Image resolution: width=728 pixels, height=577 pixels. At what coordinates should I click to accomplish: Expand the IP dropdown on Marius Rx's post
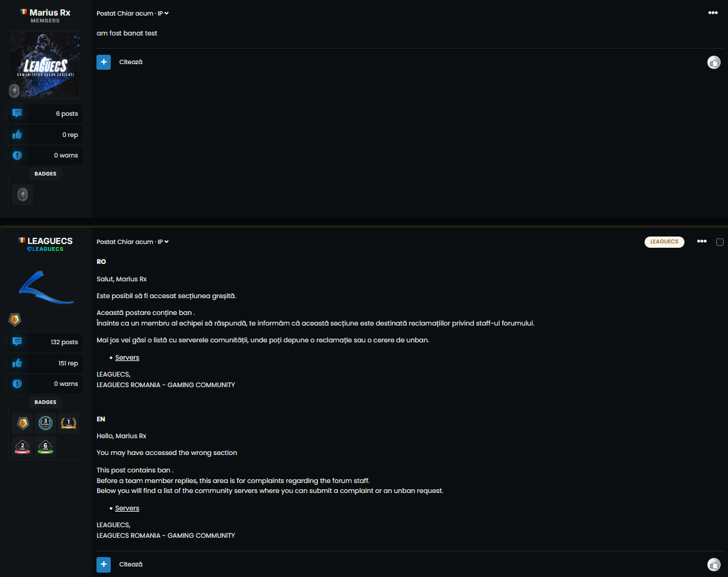[163, 14]
